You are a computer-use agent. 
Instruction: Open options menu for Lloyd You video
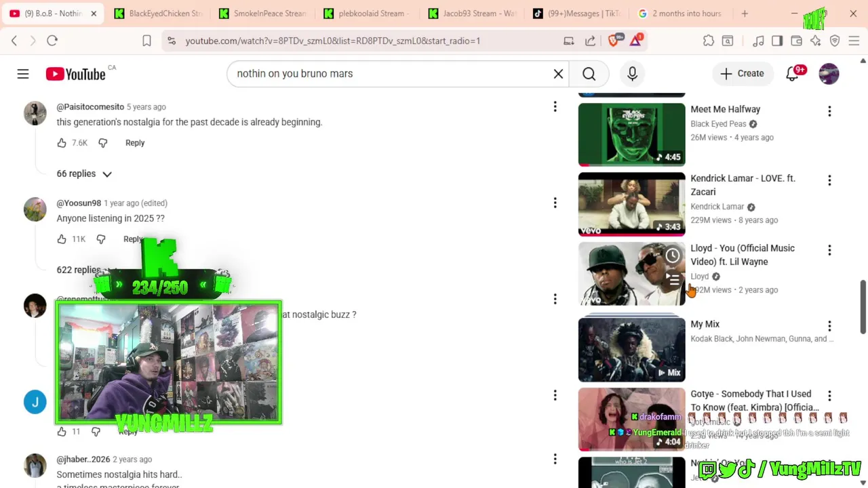click(829, 250)
